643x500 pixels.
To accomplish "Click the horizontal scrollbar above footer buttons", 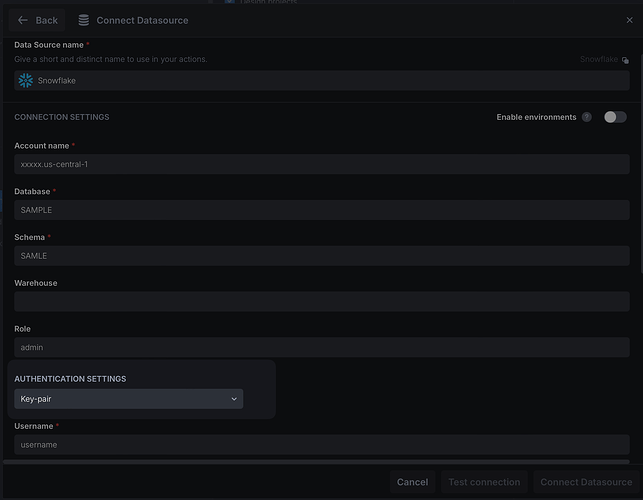I will coord(316,462).
